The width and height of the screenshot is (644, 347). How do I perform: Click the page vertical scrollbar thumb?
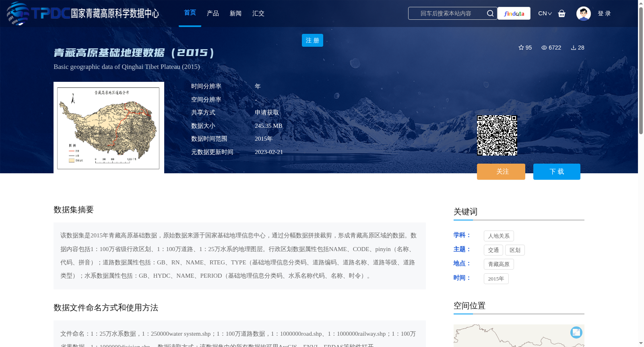click(x=641, y=71)
